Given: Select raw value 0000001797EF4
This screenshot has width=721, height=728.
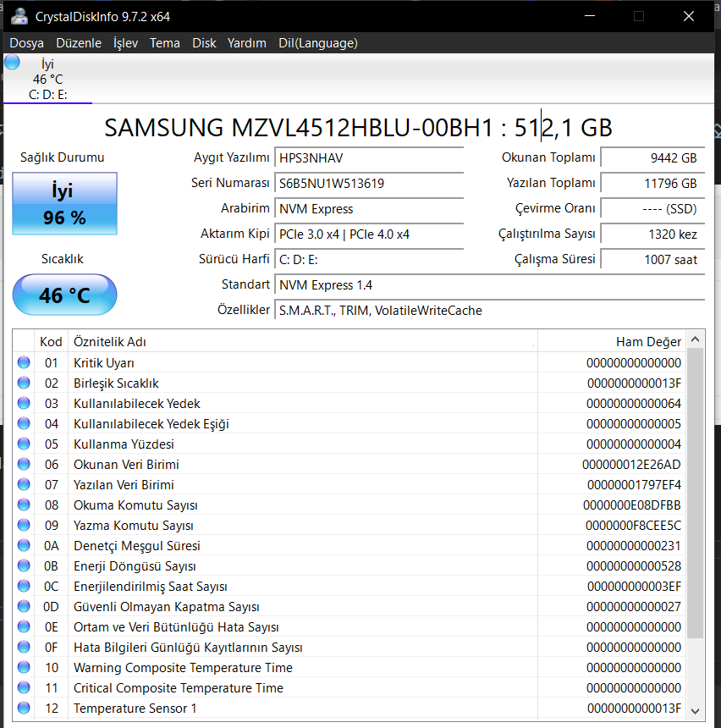Looking at the screenshot, I should click(x=634, y=485).
